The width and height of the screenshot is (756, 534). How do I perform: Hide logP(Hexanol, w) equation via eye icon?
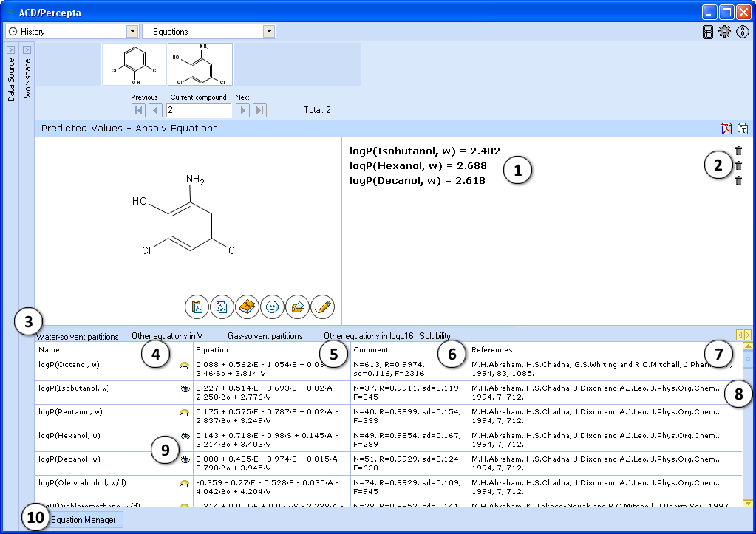185,436
